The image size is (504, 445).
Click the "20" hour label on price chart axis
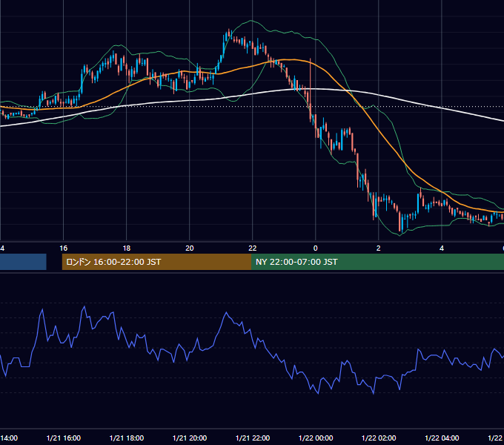pos(189,248)
